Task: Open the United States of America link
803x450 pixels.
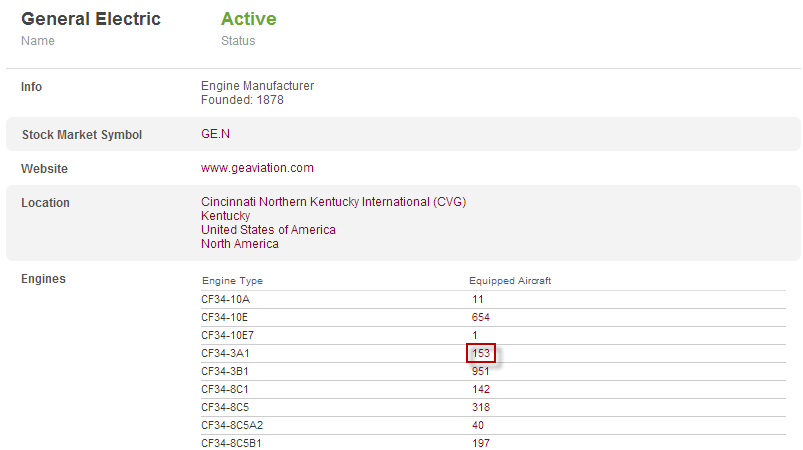Action: (268, 230)
